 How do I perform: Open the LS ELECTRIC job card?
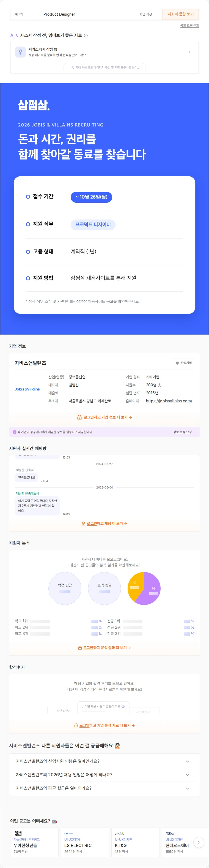click(x=85, y=842)
